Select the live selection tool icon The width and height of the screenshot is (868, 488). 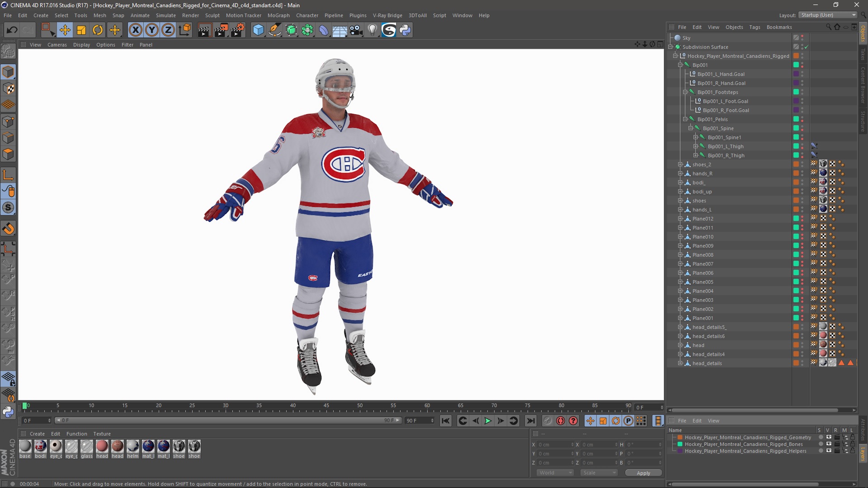coord(48,30)
